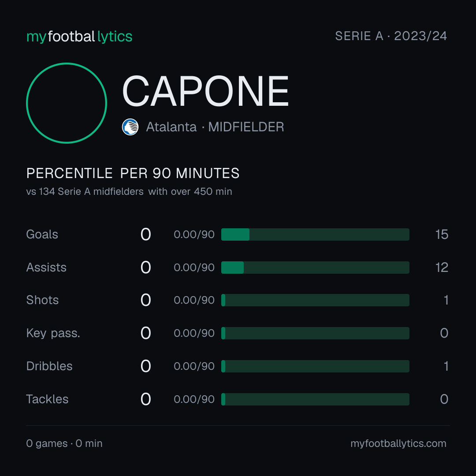Click the Assists percentile bar
Screen dimensions: 476x476
315,268
